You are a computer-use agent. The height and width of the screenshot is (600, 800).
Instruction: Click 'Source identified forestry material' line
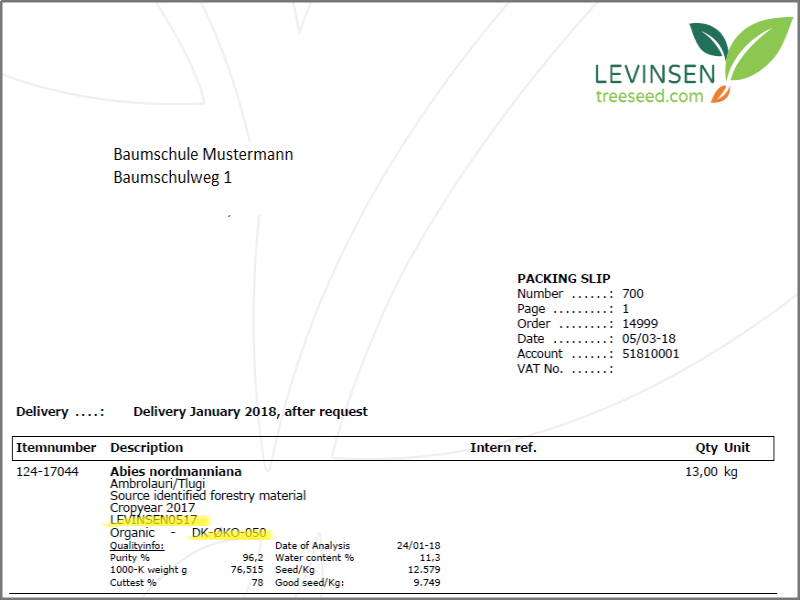pyautogui.click(x=208, y=496)
